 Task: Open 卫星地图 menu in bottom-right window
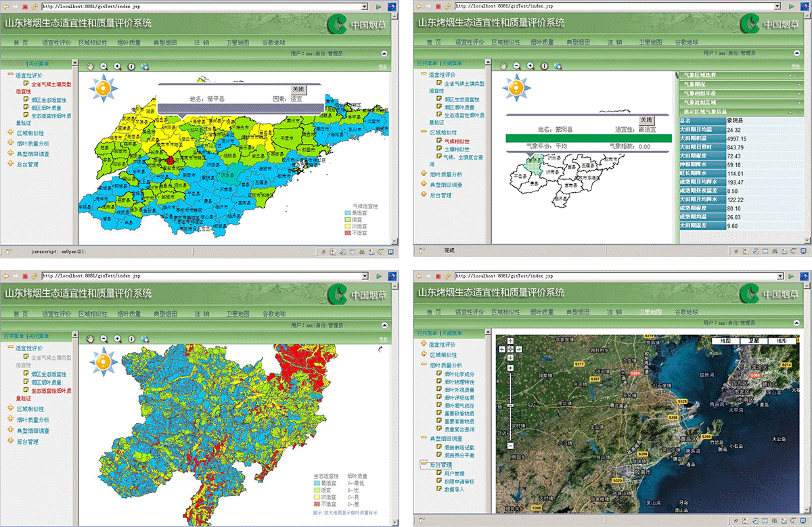(650, 312)
